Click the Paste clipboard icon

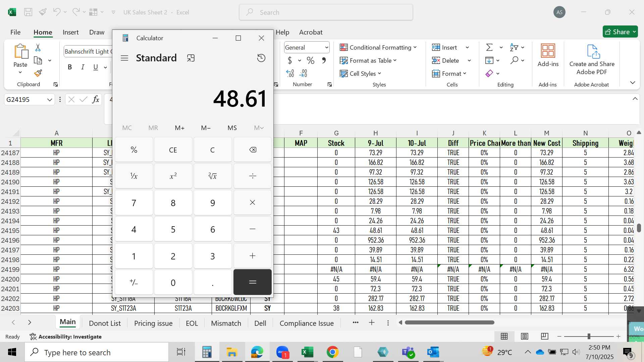tap(20, 52)
